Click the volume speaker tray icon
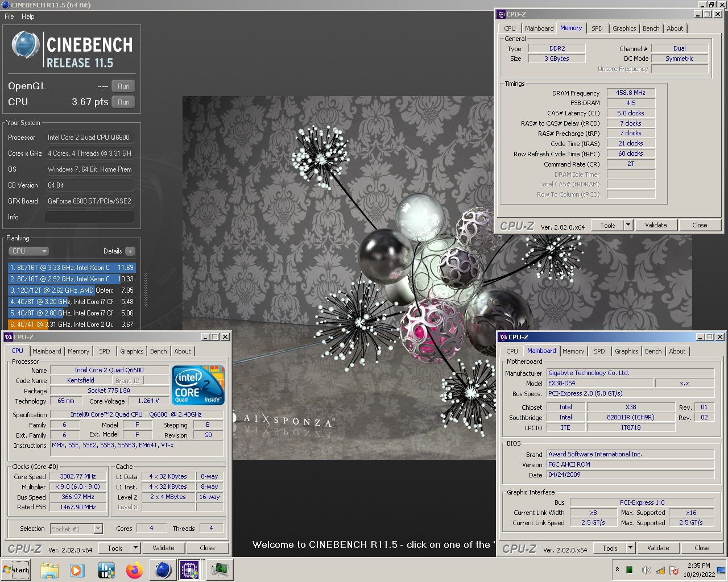The image size is (728, 582). tap(646, 570)
